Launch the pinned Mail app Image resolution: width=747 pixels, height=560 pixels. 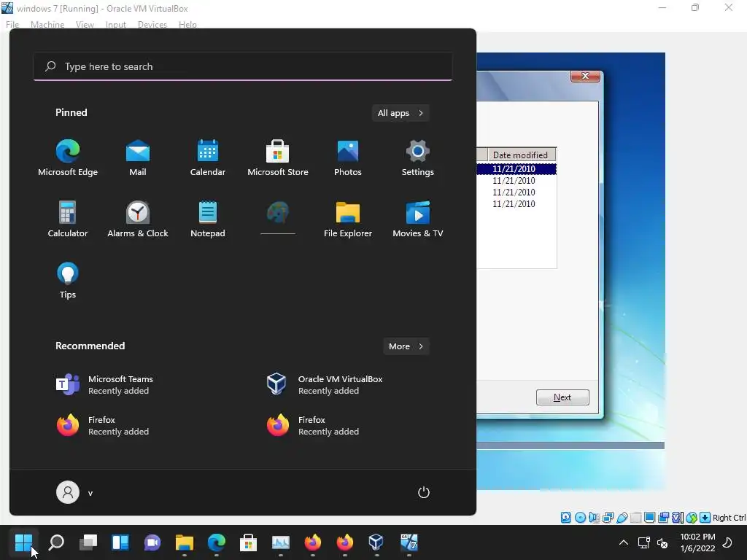[138, 158]
